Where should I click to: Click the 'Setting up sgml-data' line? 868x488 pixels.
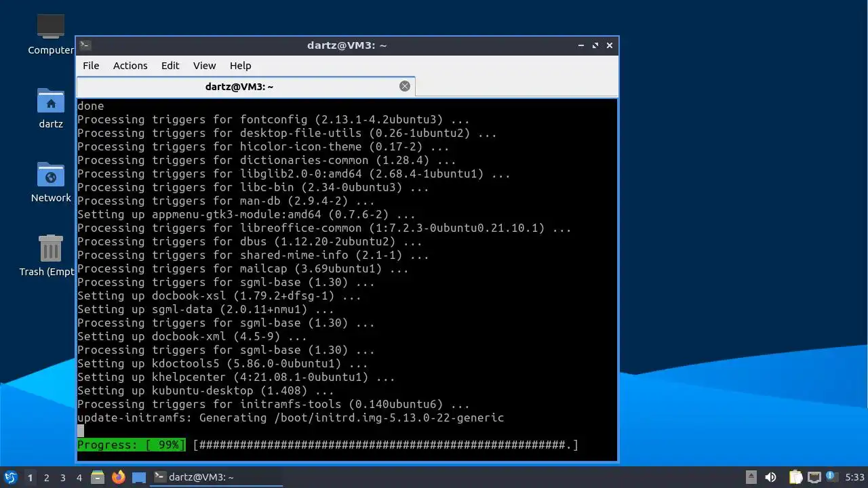pos(205,309)
